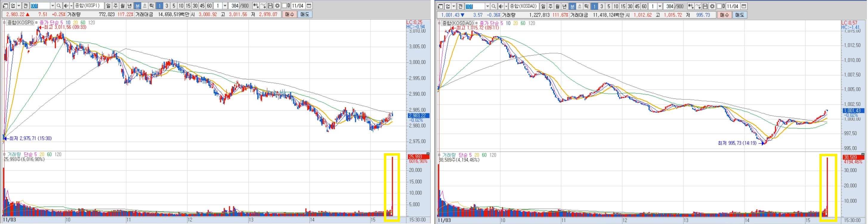Image resolution: width=868 pixels, height=224 pixels.
Task: Click the 매수 buy button in KOSDAQ chart
Action: [725, 15]
